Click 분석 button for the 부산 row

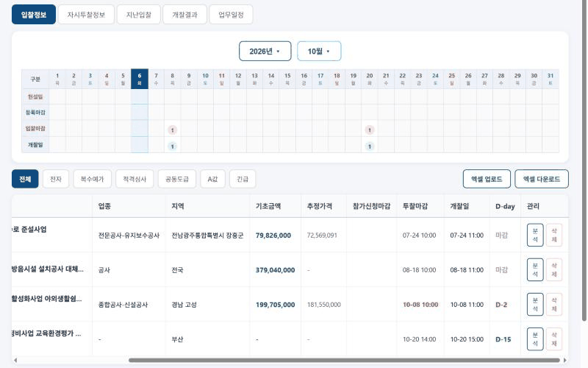point(535,339)
